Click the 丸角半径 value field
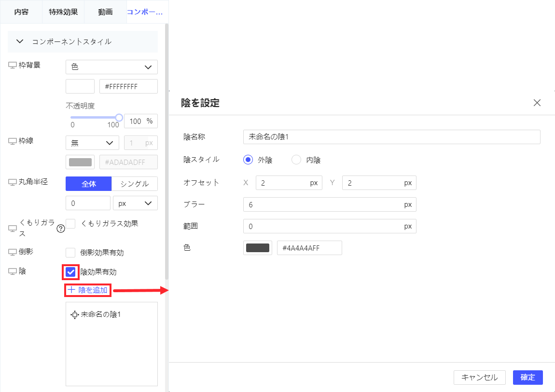 (x=88, y=203)
